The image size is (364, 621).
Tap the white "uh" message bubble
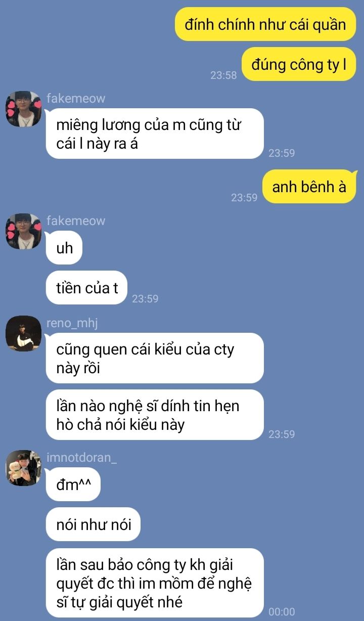(x=64, y=248)
